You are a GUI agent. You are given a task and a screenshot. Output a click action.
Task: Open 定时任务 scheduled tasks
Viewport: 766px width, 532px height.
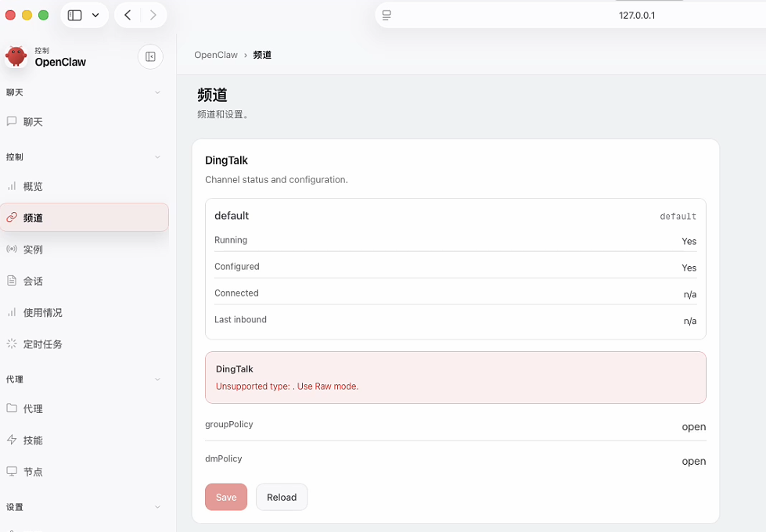(42, 344)
